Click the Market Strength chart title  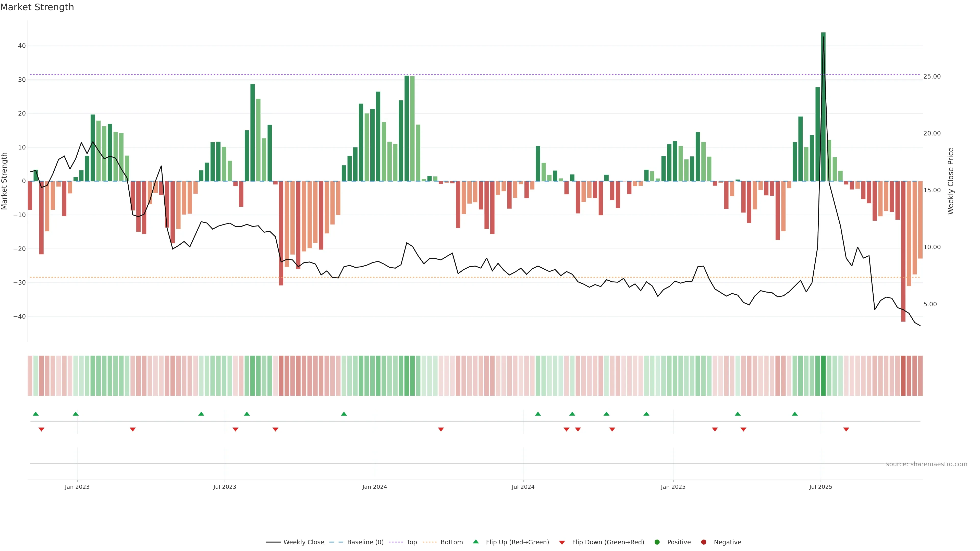[x=37, y=7]
